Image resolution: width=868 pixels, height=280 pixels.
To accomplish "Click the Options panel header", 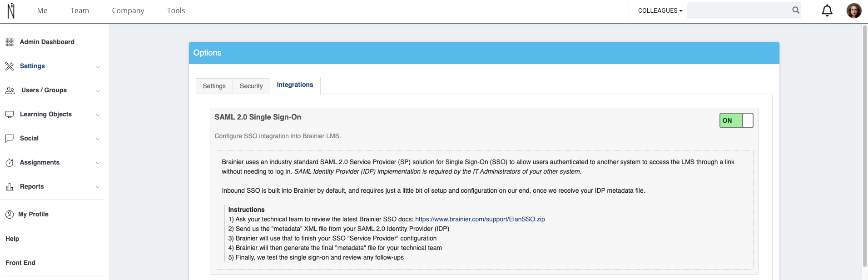I will 484,53.
